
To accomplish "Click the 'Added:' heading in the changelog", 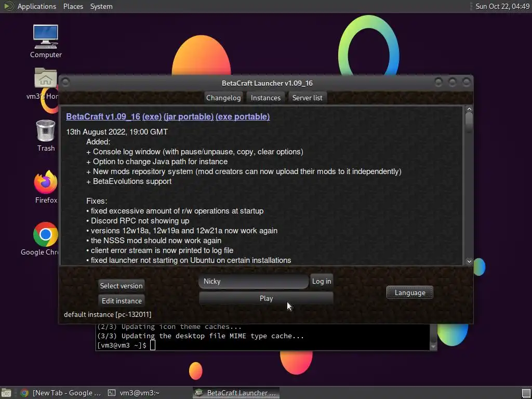I will pos(98,142).
